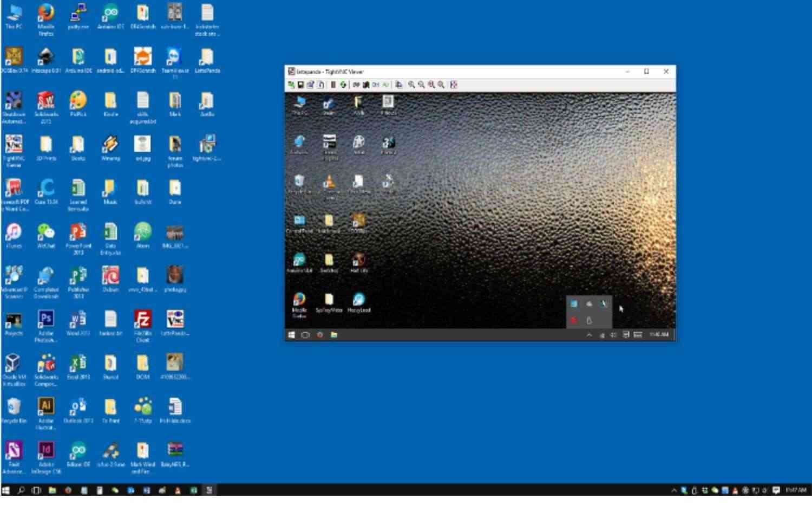Select the FileZilla Client shortcut
Viewport: 812px width, 512px height.
143,326
